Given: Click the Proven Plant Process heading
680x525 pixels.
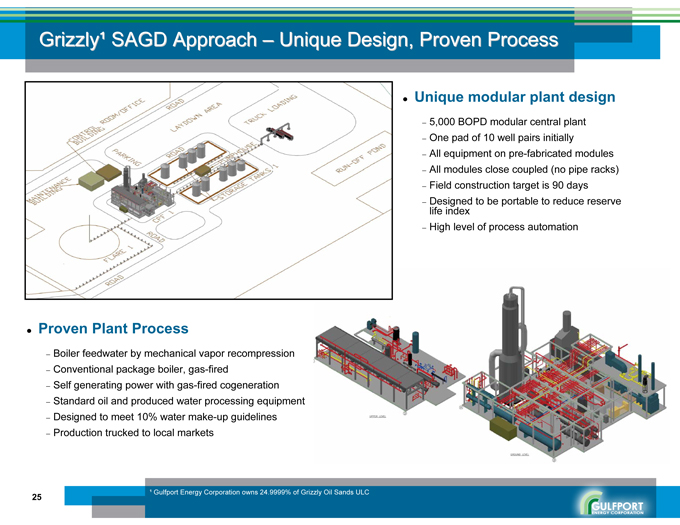Looking at the screenshot, I should point(113,328).
